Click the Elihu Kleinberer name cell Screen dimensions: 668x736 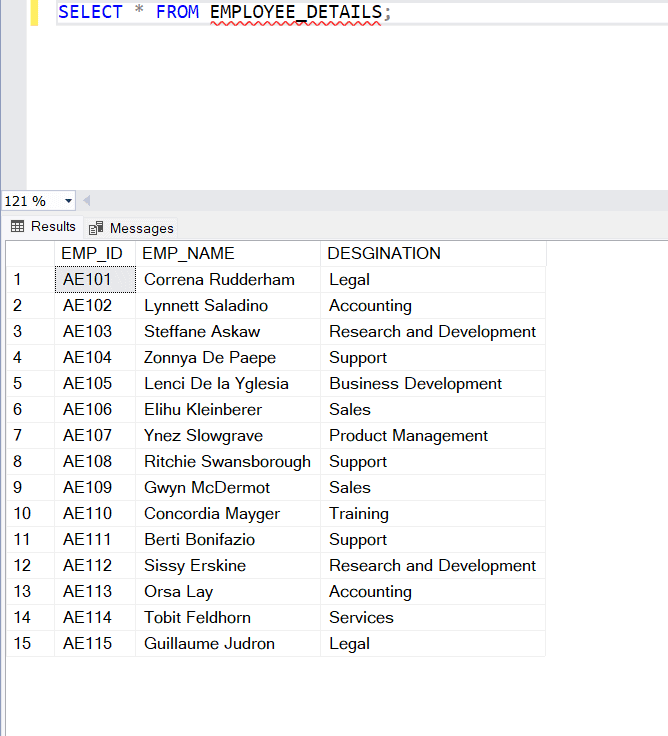(228, 409)
